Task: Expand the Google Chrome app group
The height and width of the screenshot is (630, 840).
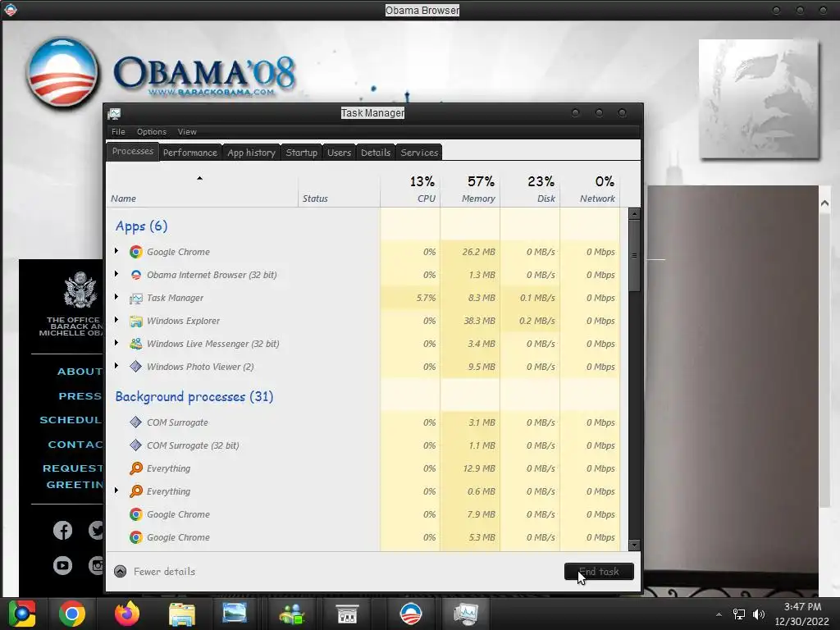Action: tap(116, 251)
